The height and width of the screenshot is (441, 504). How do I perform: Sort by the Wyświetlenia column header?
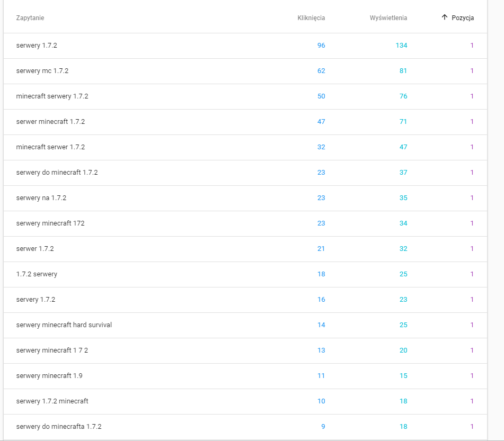[x=388, y=18]
